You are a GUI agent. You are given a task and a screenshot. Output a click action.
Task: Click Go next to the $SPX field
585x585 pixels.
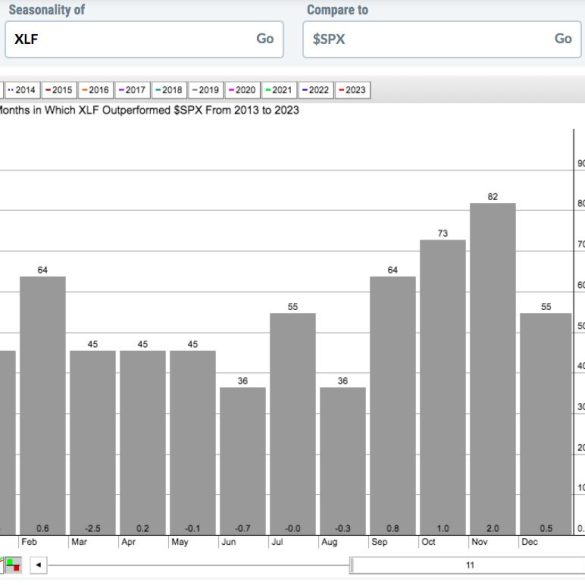click(x=563, y=39)
